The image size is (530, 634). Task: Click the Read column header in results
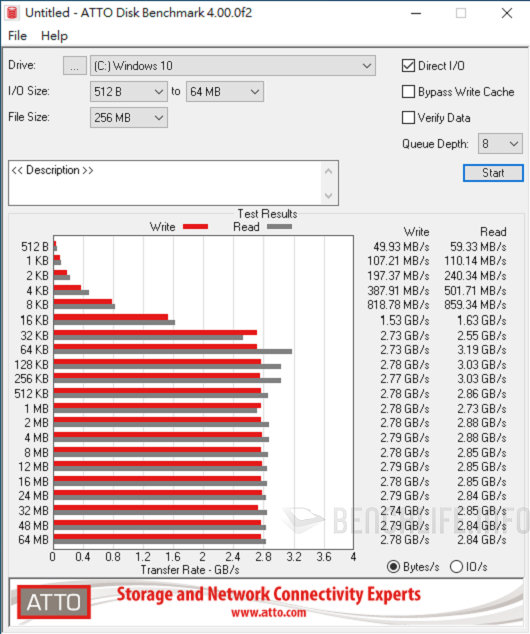click(x=493, y=232)
